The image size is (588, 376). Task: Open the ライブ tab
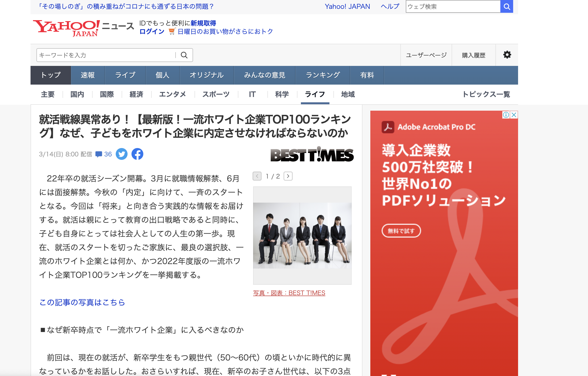(x=125, y=75)
